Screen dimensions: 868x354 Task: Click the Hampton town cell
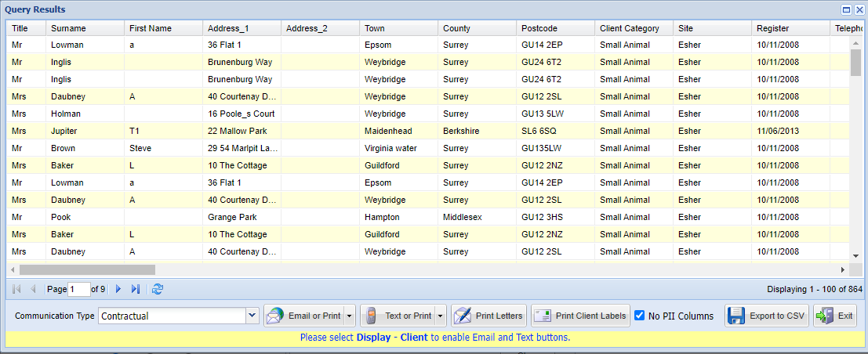[x=398, y=217]
